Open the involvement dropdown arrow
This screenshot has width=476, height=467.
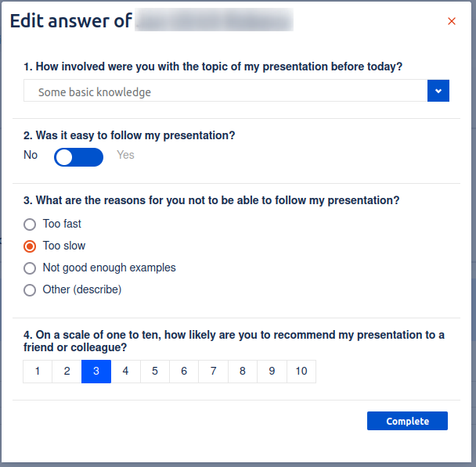[438, 92]
